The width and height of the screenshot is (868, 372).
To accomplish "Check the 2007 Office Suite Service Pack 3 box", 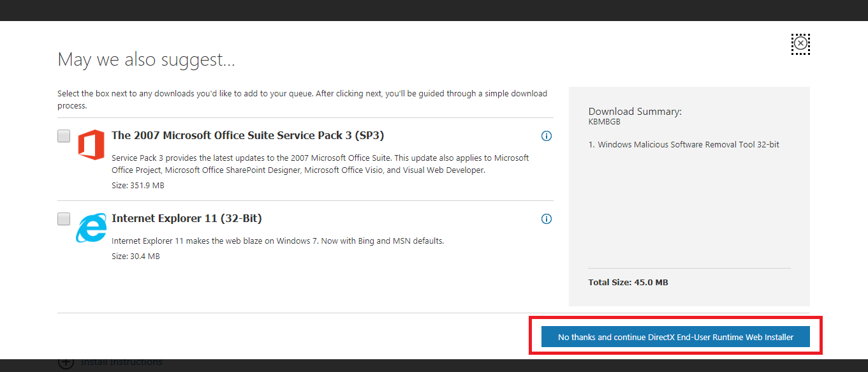I will coord(64,136).
